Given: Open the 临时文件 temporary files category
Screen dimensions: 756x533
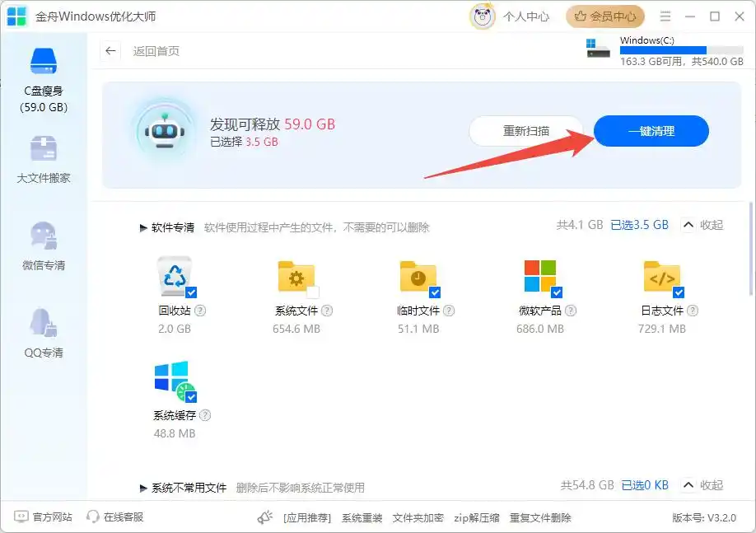Looking at the screenshot, I should [x=419, y=277].
